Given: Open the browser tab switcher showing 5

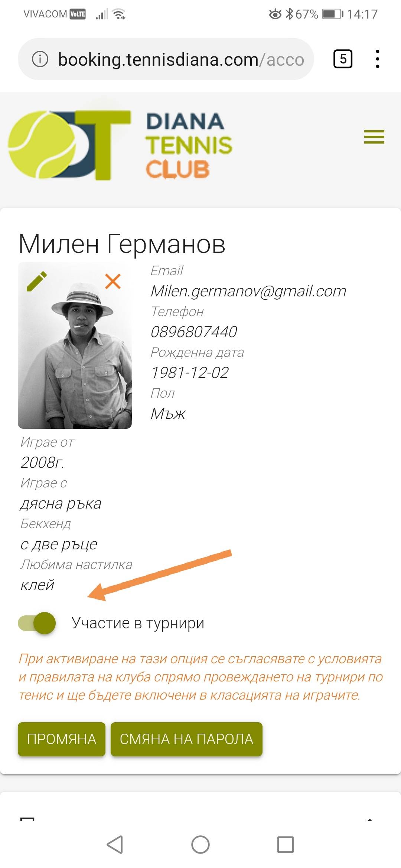Looking at the screenshot, I should (x=343, y=59).
